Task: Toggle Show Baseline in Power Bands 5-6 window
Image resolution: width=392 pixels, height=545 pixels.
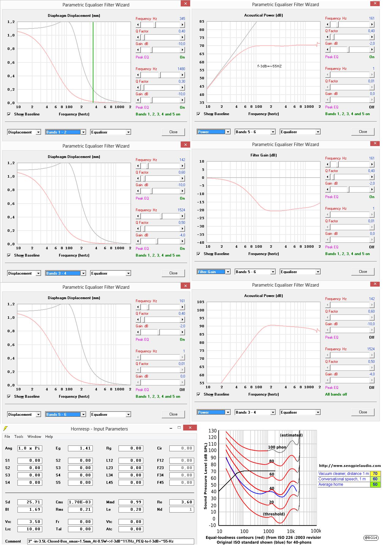Action: pyautogui.click(x=199, y=114)
